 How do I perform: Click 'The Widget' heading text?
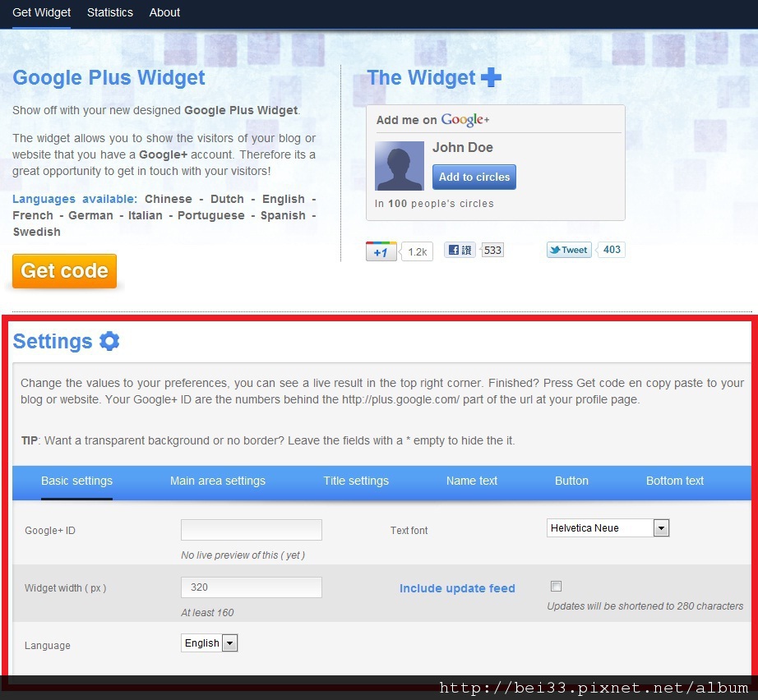click(x=422, y=78)
